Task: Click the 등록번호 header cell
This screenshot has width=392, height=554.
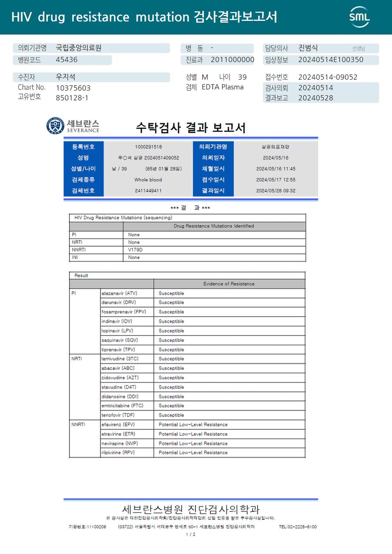Action: (x=84, y=147)
